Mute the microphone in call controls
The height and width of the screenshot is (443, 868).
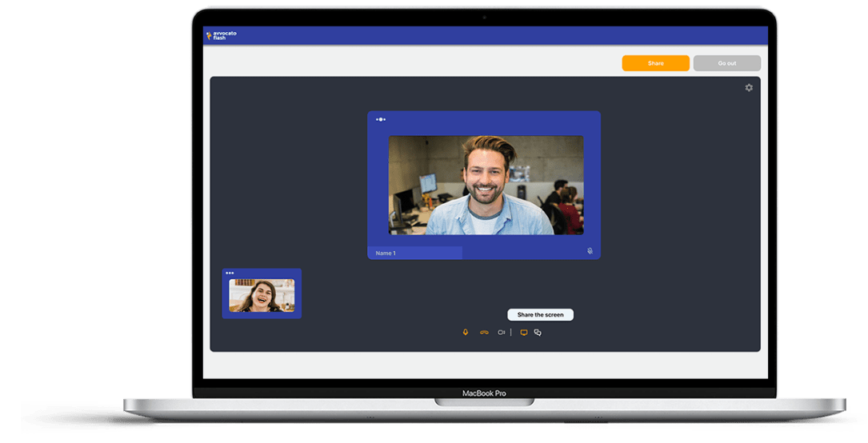click(x=466, y=333)
